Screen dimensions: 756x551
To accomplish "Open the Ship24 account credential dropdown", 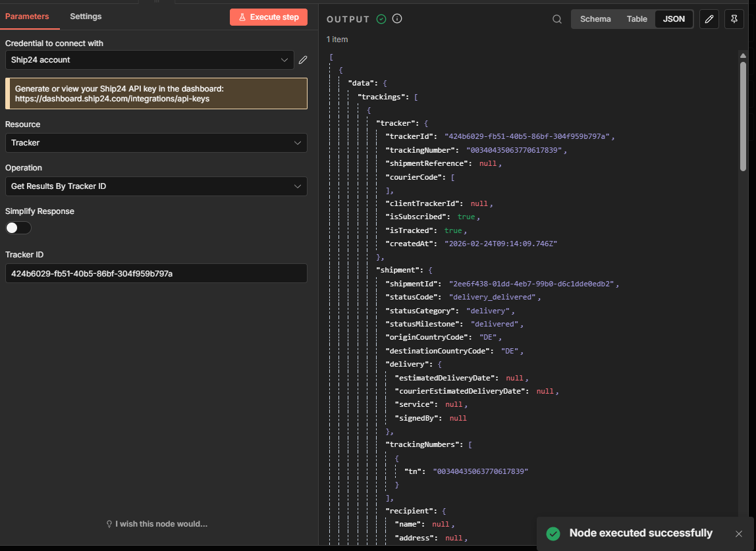I will [149, 60].
